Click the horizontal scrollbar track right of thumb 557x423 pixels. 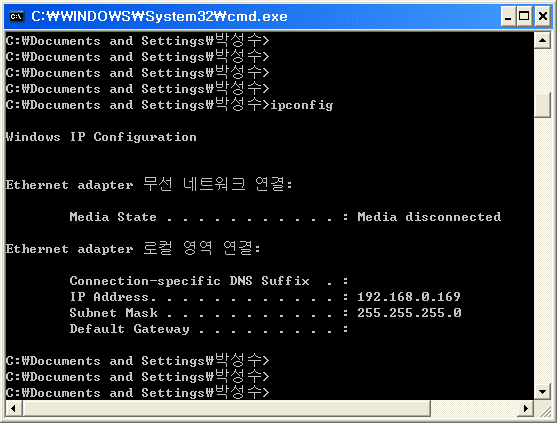pyautogui.click(x=474, y=408)
